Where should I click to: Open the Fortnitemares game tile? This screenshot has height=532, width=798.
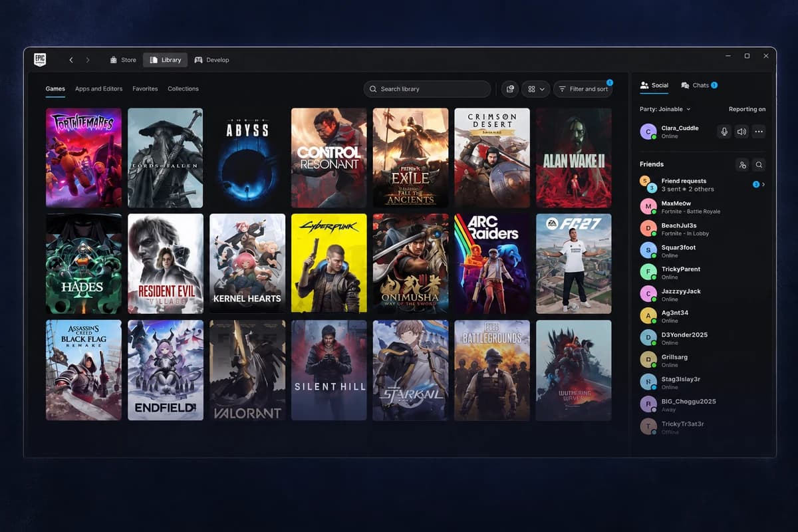click(x=84, y=158)
